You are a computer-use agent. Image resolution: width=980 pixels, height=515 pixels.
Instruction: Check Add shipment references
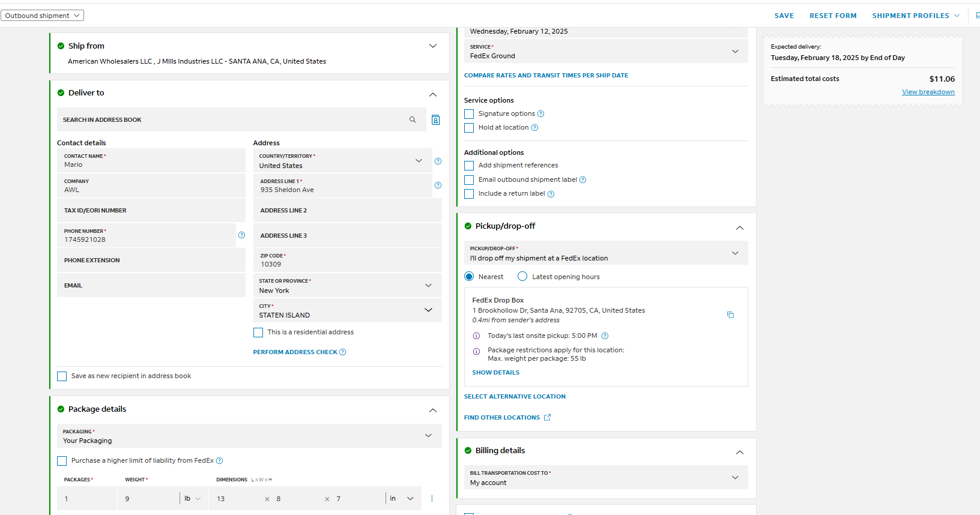point(469,166)
